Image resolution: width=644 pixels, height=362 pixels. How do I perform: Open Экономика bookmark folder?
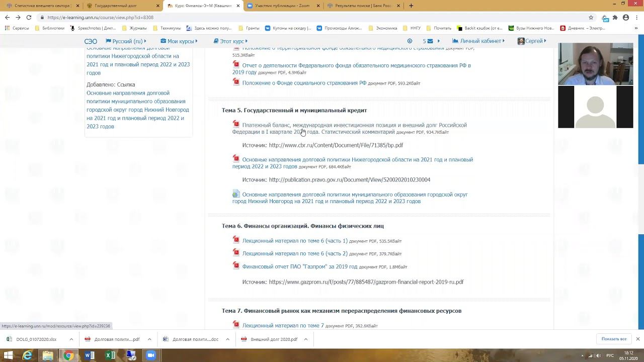(x=382, y=28)
